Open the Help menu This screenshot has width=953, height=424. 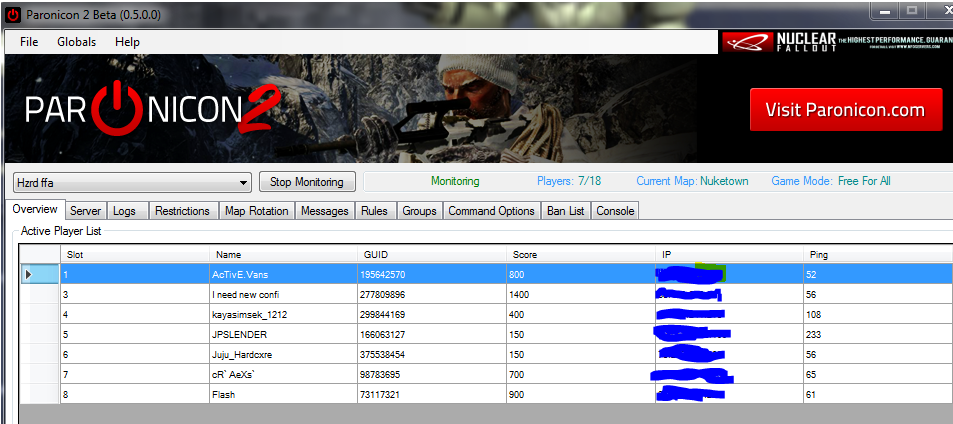point(127,42)
